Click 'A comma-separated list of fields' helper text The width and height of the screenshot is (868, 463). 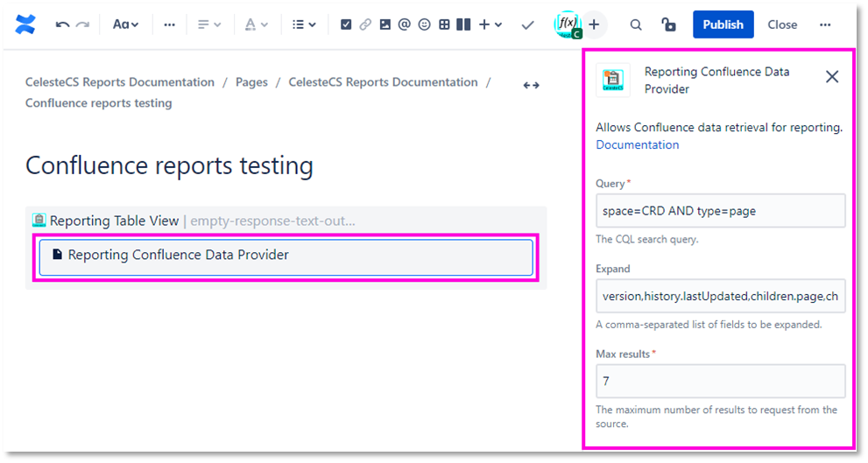pyautogui.click(x=709, y=325)
